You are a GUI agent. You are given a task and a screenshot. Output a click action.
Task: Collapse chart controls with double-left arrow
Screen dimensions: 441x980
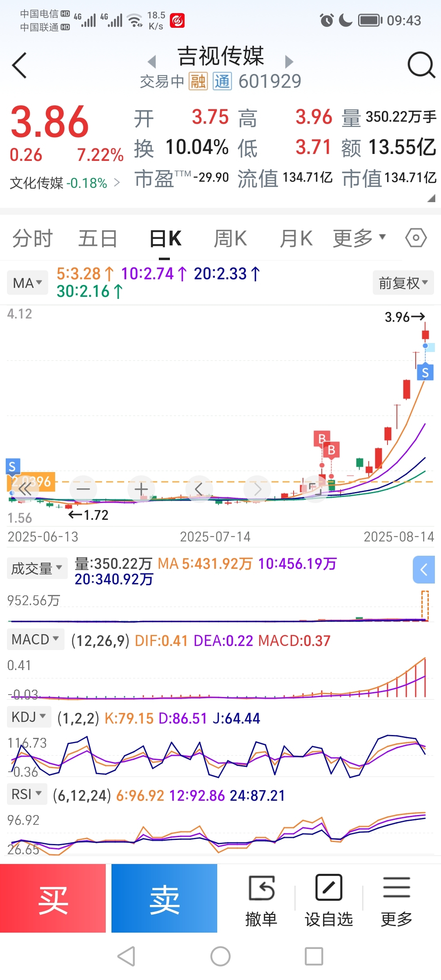point(25,489)
